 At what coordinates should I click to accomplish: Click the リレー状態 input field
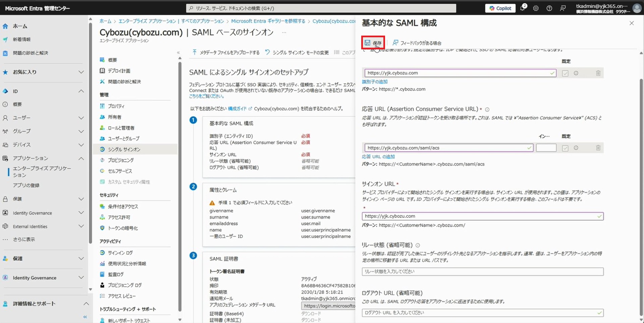click(483, 271)
